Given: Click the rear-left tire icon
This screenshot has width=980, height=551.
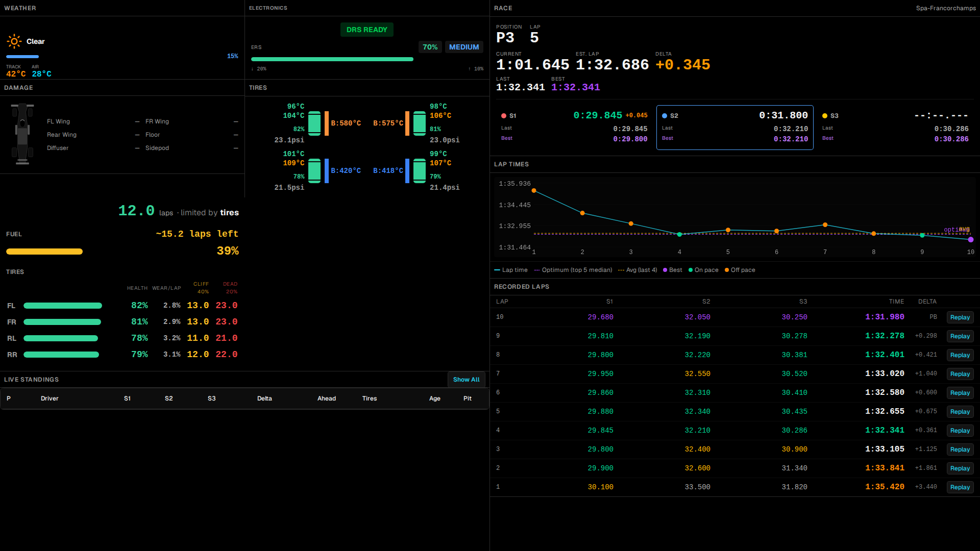Looking at the screenshot, I should (314, 171).
